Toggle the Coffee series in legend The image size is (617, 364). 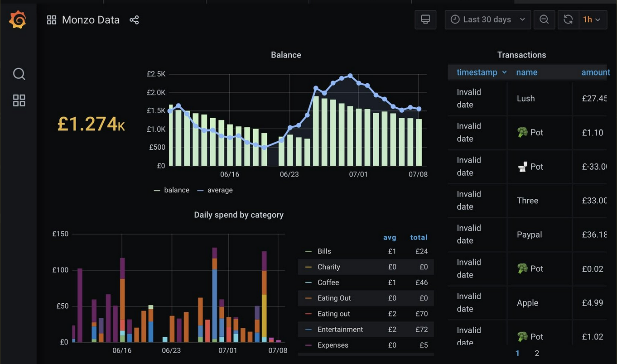[328, 283]
